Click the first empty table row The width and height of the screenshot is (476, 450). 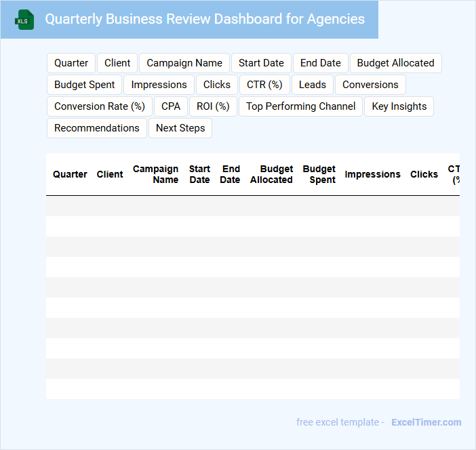(252, 206)
